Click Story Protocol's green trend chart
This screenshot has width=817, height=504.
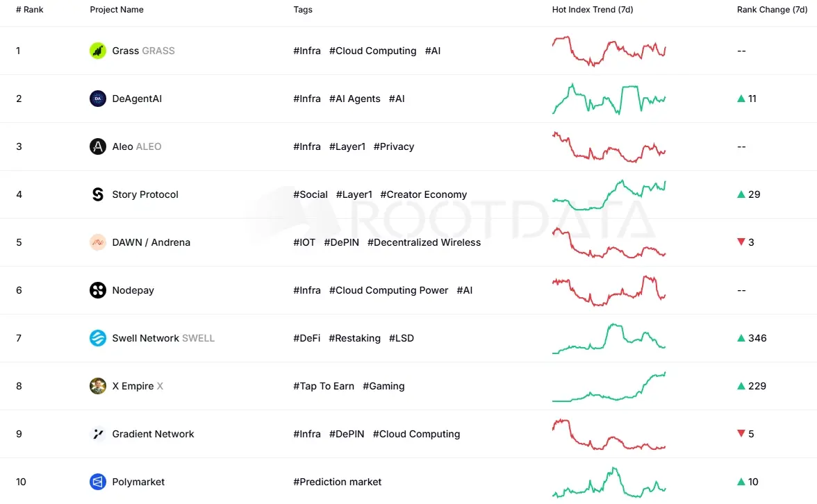coord(609,194)
